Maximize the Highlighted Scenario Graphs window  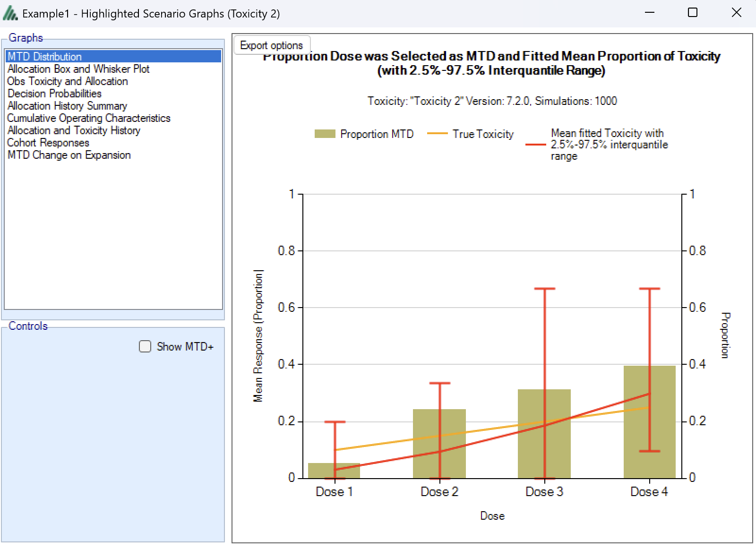click(693, 13)
